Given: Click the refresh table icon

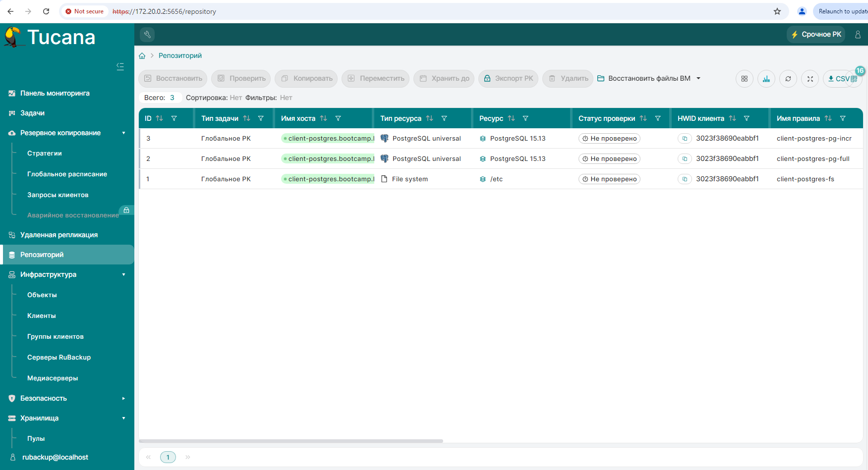Looking at the screenshot, I should 788,79.
